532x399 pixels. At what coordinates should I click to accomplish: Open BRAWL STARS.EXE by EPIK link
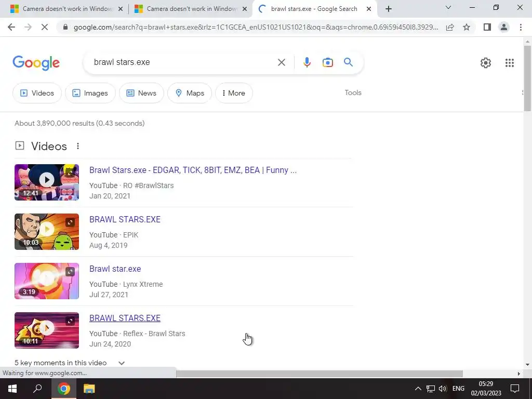coord(125,219)
